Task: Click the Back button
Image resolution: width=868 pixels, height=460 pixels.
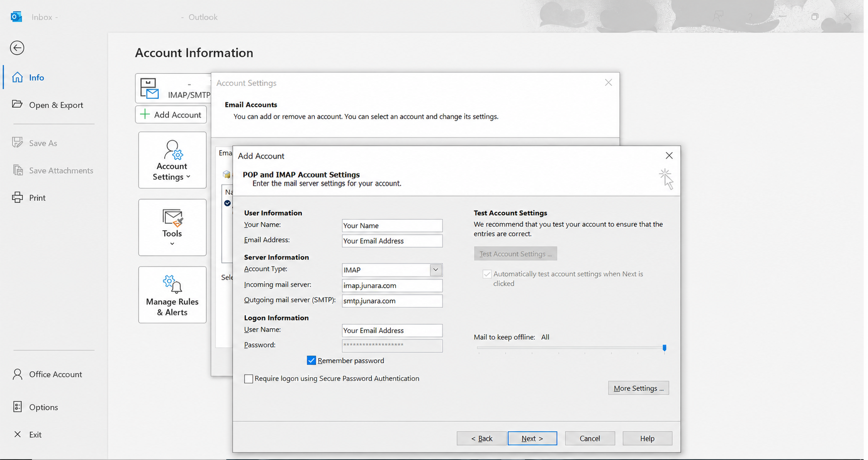Action: tap(482, 438)
